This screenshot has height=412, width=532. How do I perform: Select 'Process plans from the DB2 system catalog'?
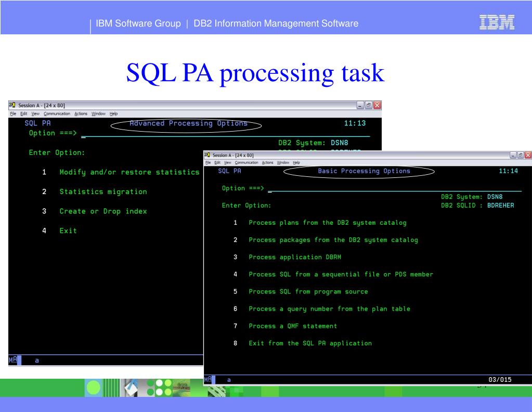(x=328, y=223)
